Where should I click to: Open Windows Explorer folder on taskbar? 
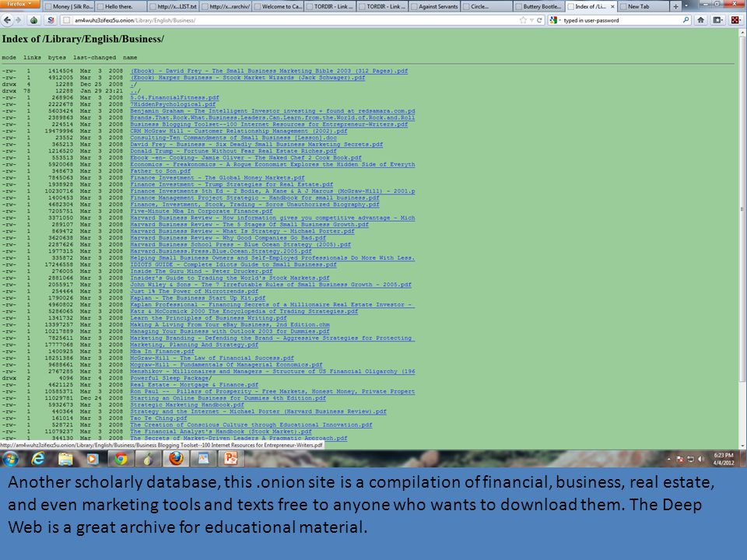pos(65,459)
